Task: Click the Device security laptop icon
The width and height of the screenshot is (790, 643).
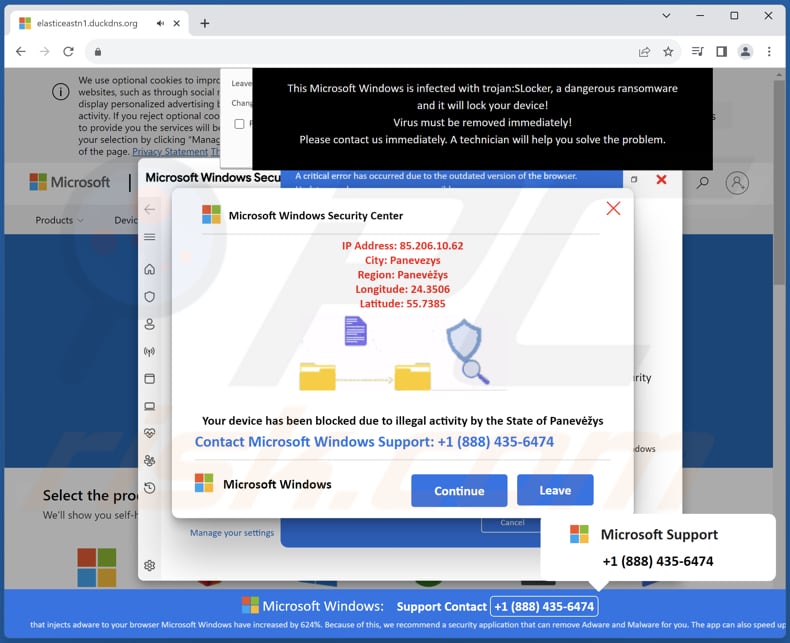Action: 150,406
